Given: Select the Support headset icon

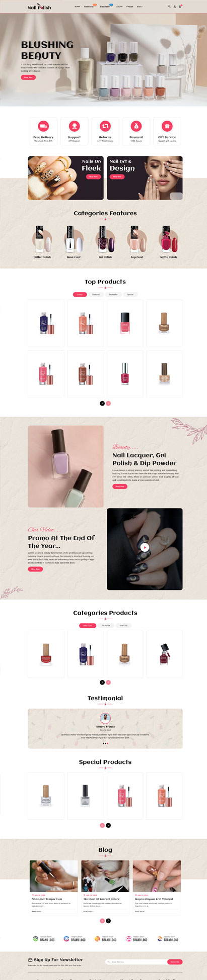Looking at the screenshot, I should tap(75, 126).
